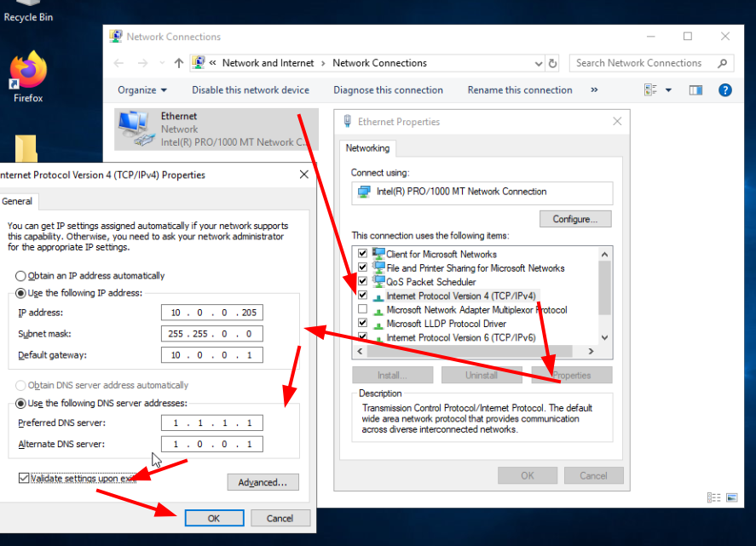This screenshot has width=756, height=546.
Task: Select Obtain an IP address automatically
Action: tap(20, 276)
